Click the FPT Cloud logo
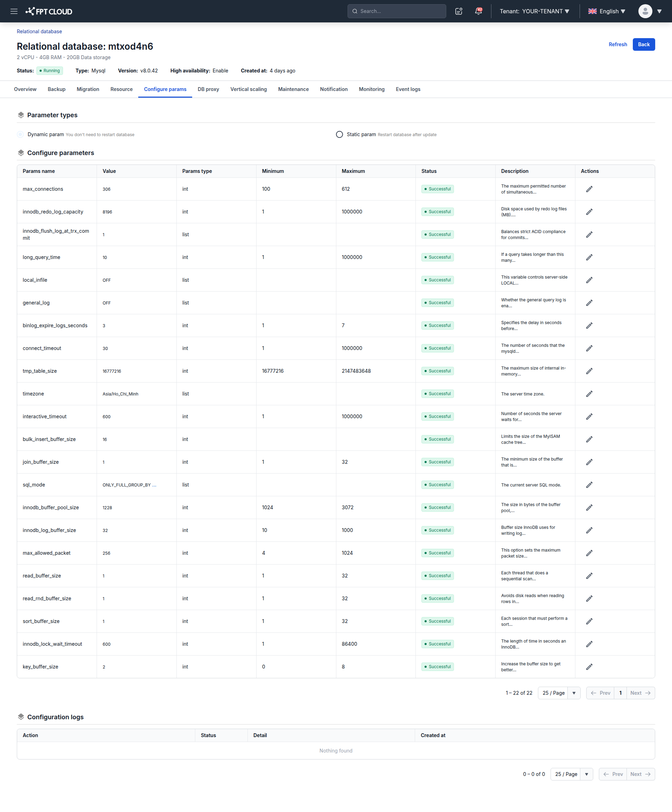 (49, 11)
